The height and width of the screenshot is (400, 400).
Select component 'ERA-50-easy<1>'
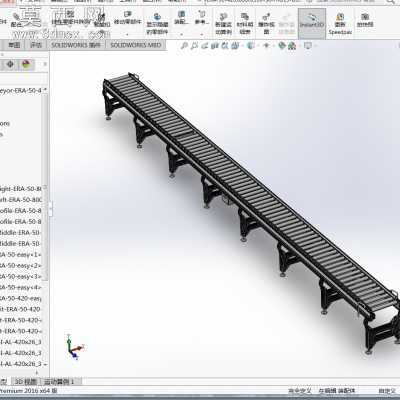click(x=21, y=255)
